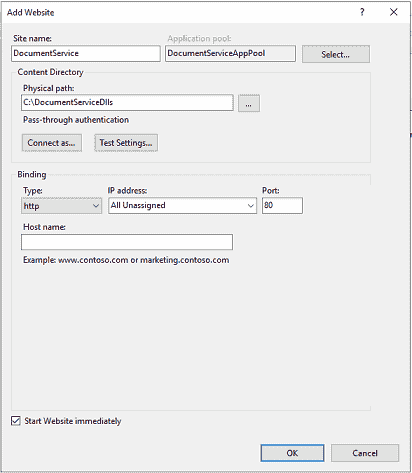The width and height of the screenshot is (412, 473).
Task: Open the physical path browse ellipsis button
Action: pyautogui.click(x=249, y=103)
